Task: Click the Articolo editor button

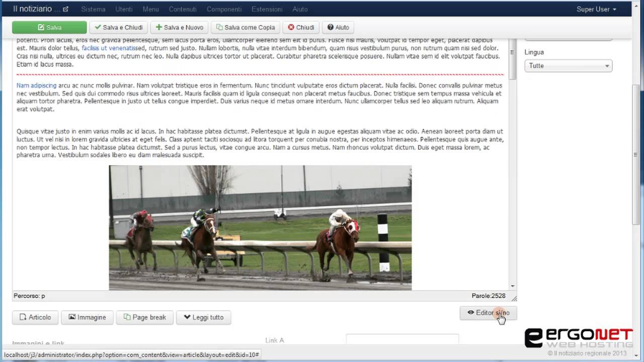Action: coord(35,317)
